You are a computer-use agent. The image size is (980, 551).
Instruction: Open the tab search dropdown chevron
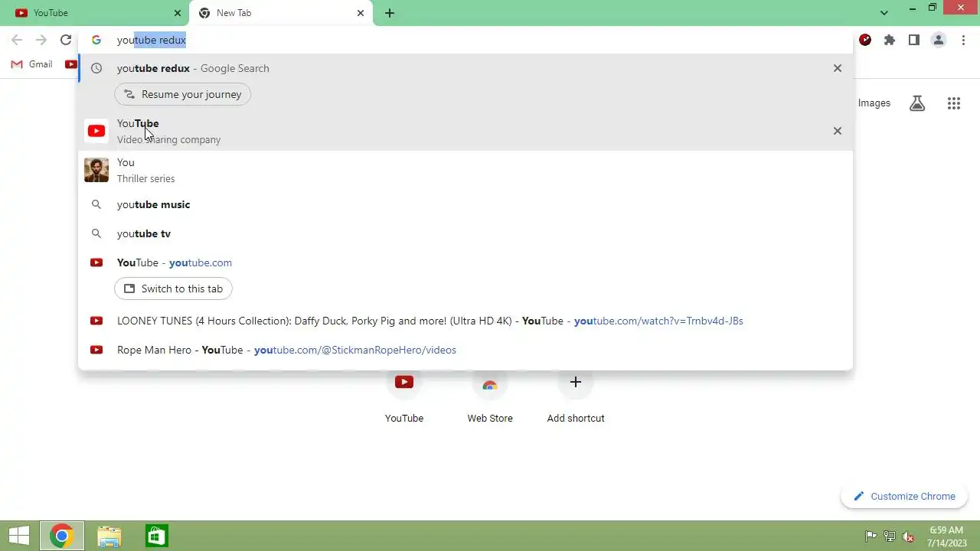tap(884, 13)
